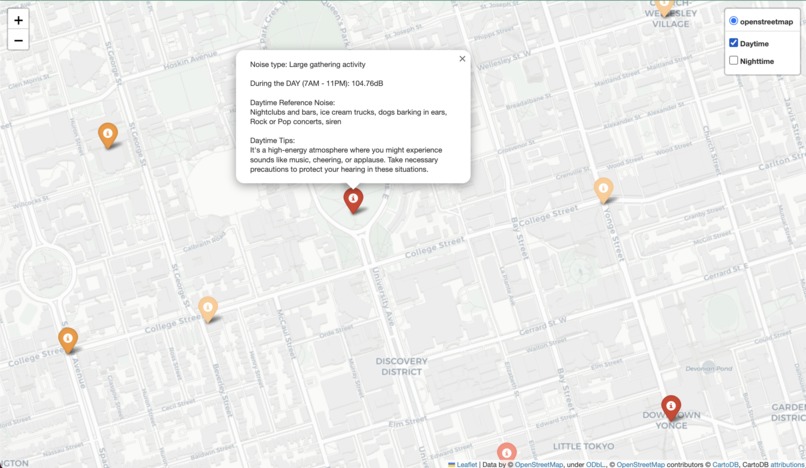Click the orange marker near St George St
This screenshot has height=468, width=806.
point(108,135)
